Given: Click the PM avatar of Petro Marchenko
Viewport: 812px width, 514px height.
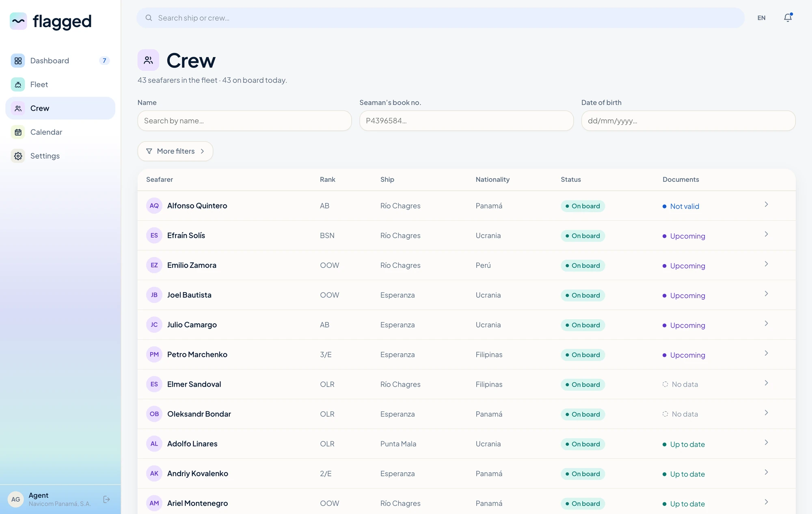Looking at the screenshot, I should pyautogui.click(x=154, y=355).
